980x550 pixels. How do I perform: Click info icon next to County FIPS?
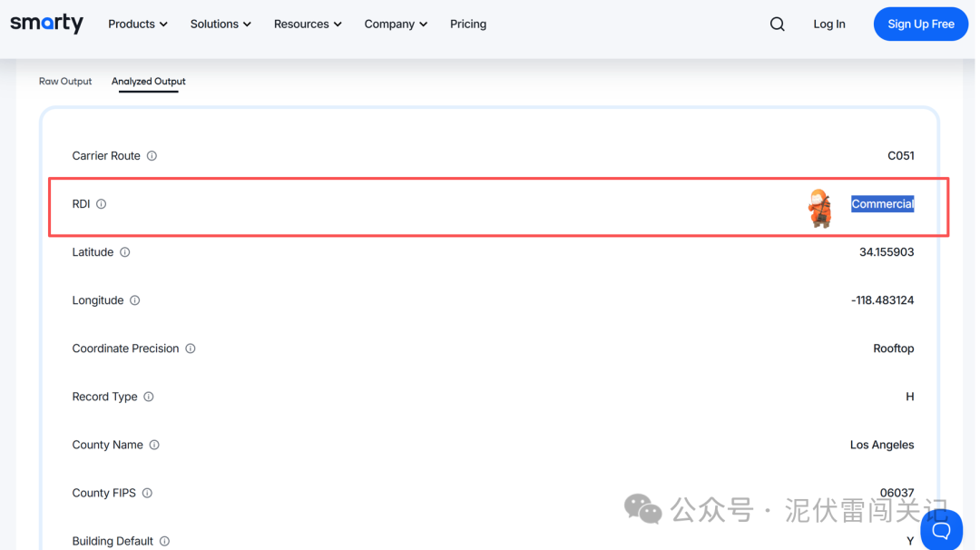pos(148,493)
